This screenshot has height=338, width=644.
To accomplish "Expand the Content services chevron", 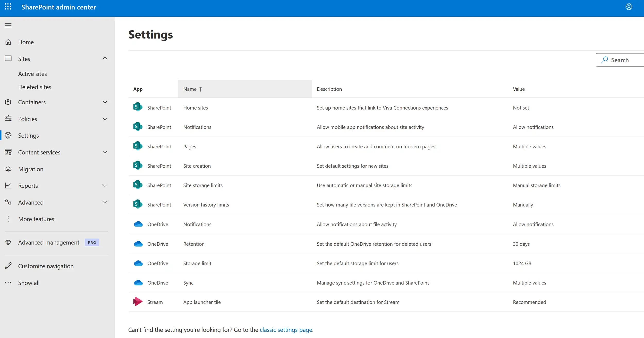I will coord(105,152).
